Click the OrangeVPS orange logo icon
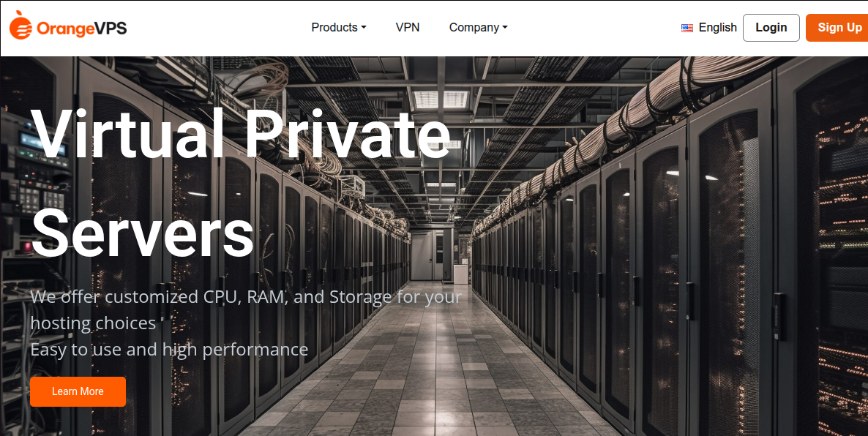 tap(21, 26)
